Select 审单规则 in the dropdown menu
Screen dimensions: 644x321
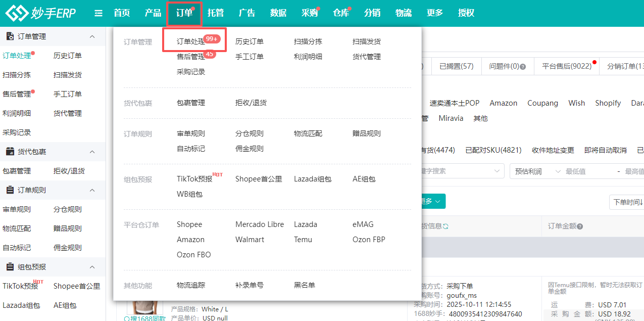click(191, 133)
